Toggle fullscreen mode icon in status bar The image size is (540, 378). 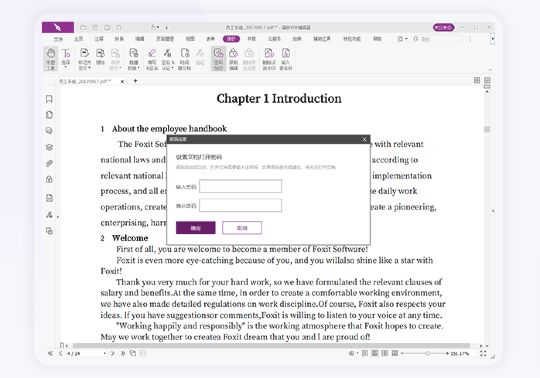pyautogui.click(x=483, y=353)
